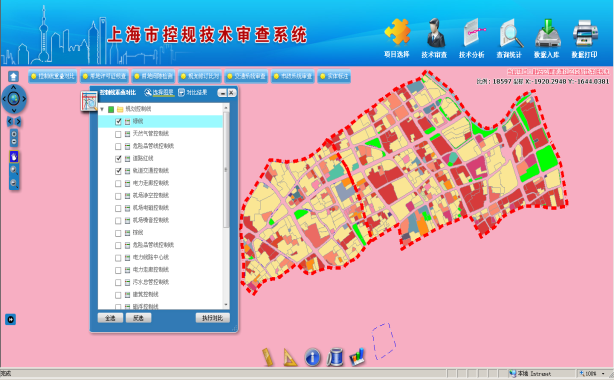Check the 天然气管控制线 checkbox
614x380 pixels.
coord(118,134)
